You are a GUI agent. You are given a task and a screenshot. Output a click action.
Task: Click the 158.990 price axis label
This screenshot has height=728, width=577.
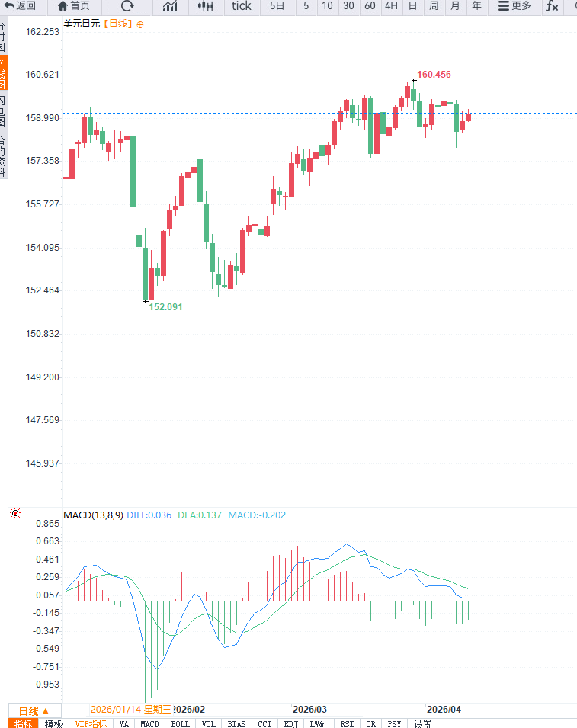click(42, 118)
